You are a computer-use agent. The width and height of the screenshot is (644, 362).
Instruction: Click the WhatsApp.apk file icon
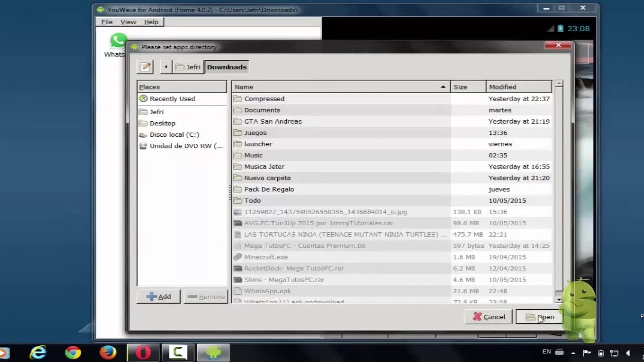tap(238, 291)
